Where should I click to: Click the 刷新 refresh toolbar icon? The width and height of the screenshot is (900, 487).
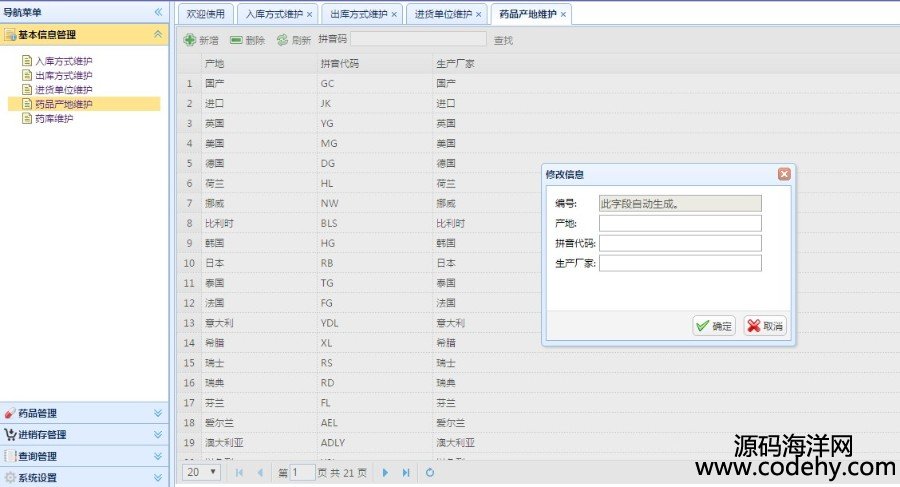282,40
